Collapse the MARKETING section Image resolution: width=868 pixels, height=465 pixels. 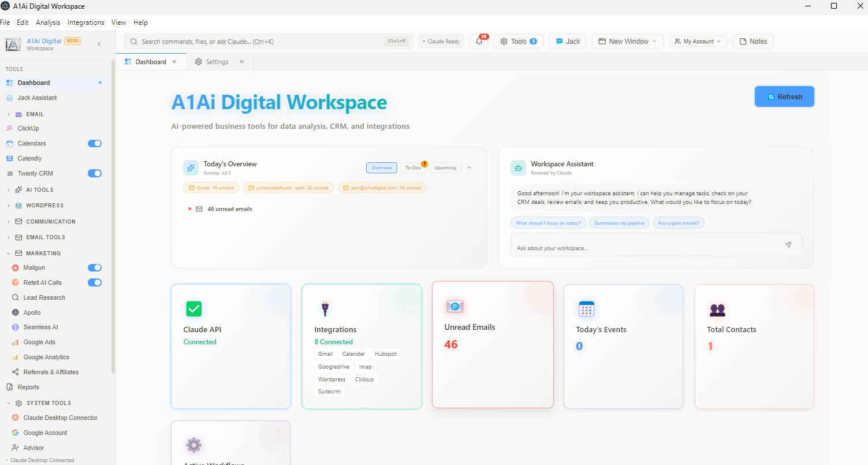coord(9,253)
